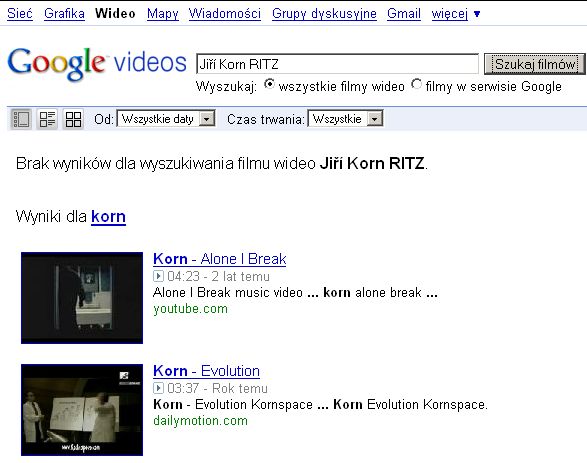Viewport: 587px width, 463px height.
Task: Open the 'Czas trwania' duration dropdown
Action: [x=346, y=119]
